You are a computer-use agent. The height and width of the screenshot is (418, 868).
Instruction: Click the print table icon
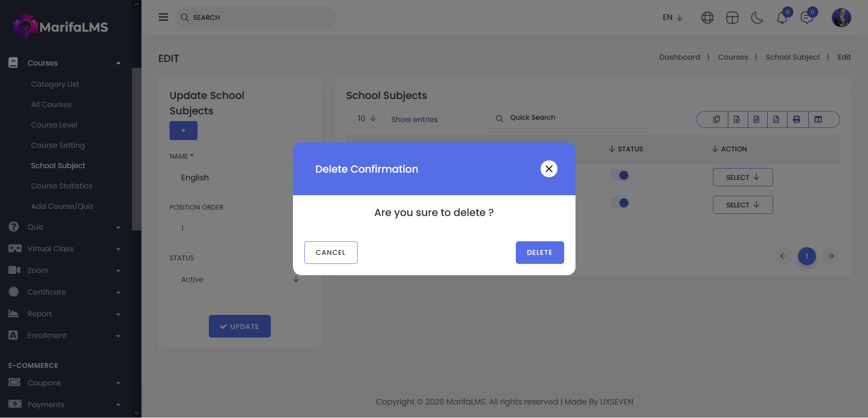(x=797, y=119)
